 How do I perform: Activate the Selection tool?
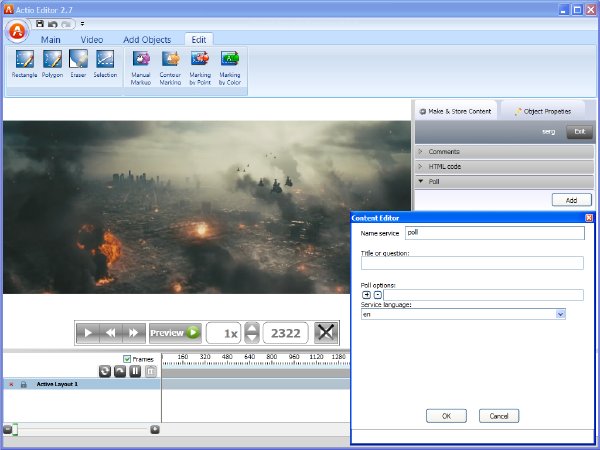pyautogui.click(x=105, y=64)
